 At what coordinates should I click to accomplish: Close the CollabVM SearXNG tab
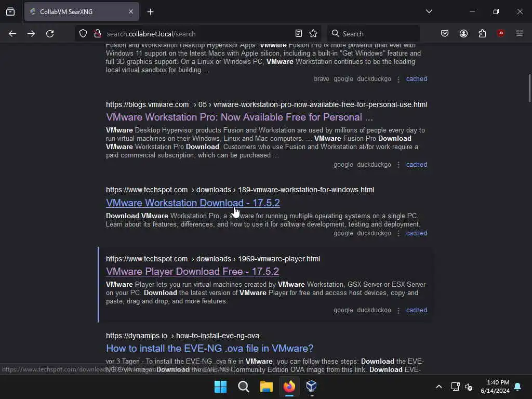(130, 11)
